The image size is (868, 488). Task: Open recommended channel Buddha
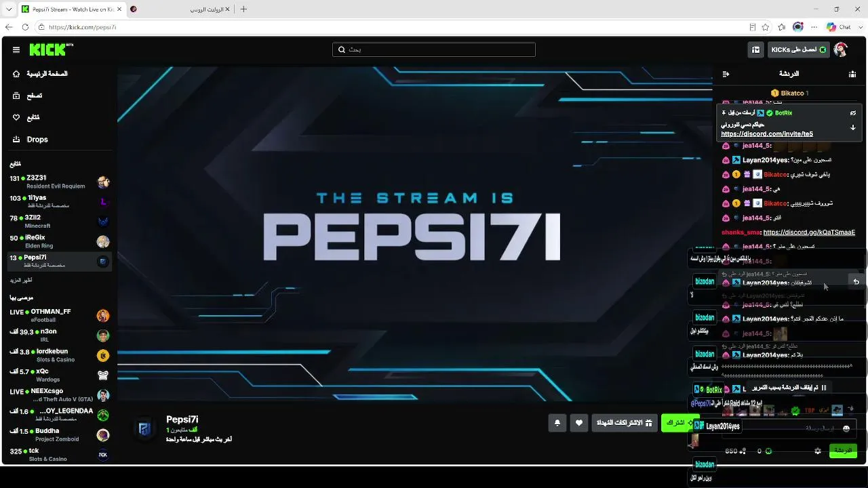[59, 434]
